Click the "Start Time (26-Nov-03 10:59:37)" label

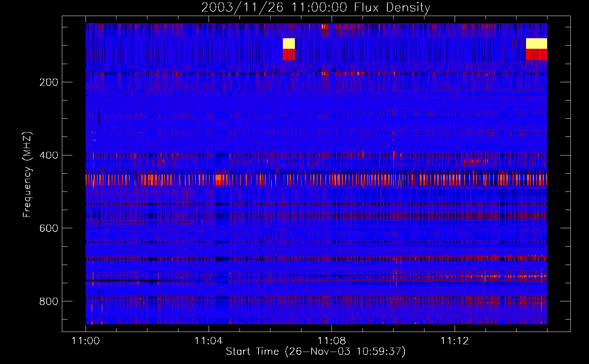click(316, 352)
